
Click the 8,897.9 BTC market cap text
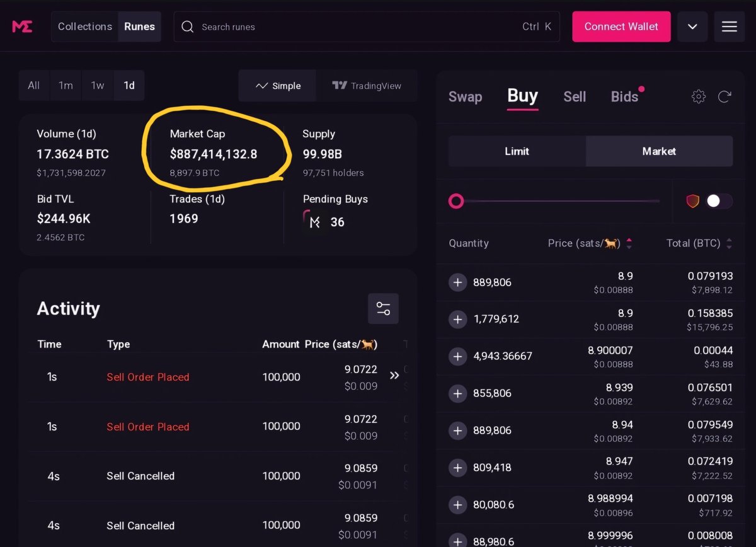click(x=195, y=173)
